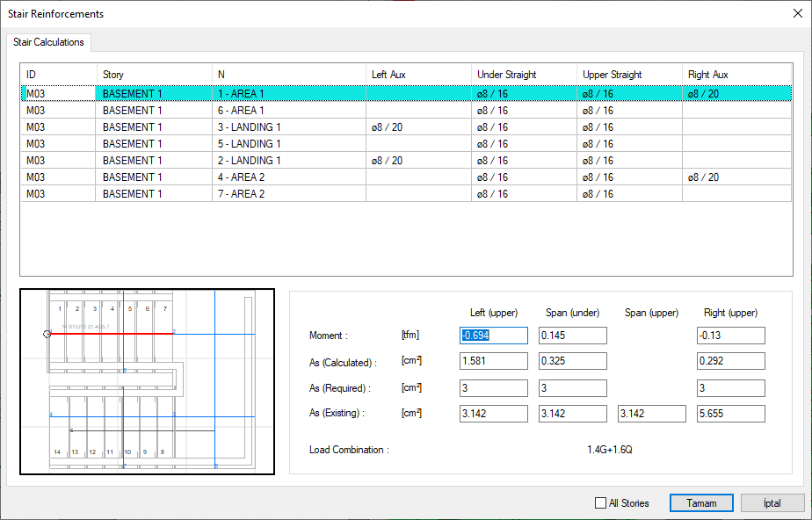
Task: Select the 6 - AREA 1 row
Action: coord(241,111)
